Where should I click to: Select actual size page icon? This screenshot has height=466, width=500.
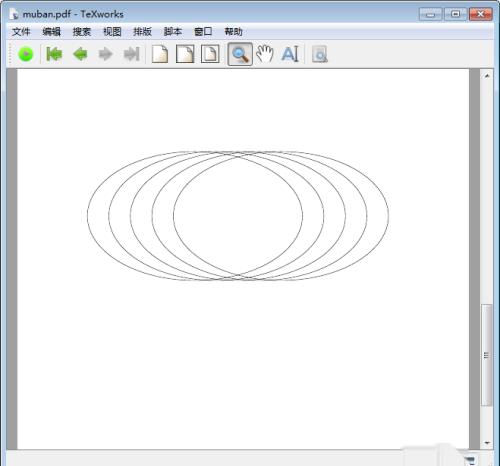click(160, 54)
